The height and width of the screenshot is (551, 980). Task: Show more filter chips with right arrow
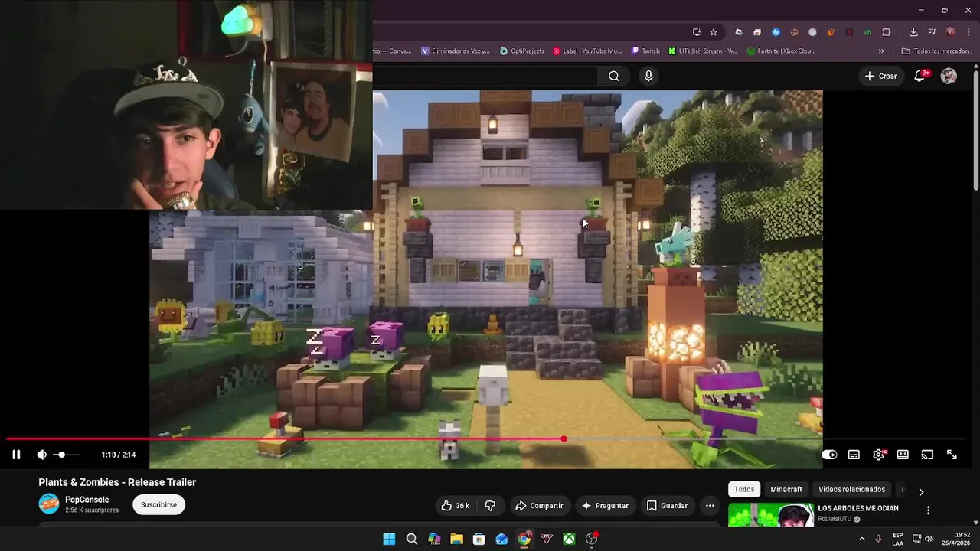pyautogui.click(x=921, y=492)
